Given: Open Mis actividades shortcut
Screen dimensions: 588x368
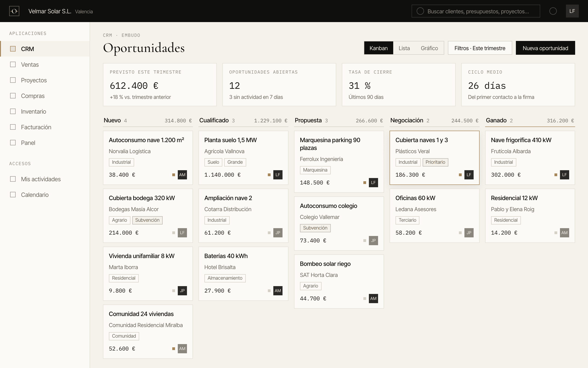Looking at the screenshot, I should click(x=45, y=179).
